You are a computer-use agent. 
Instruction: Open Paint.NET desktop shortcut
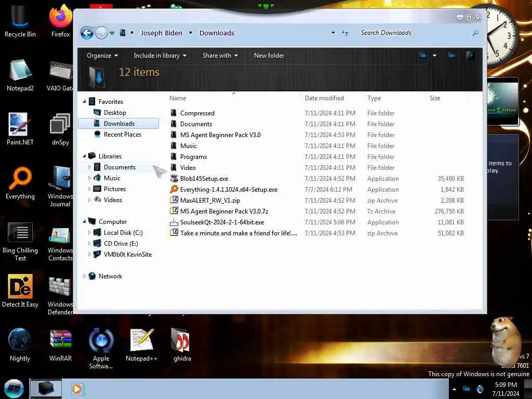20,129
